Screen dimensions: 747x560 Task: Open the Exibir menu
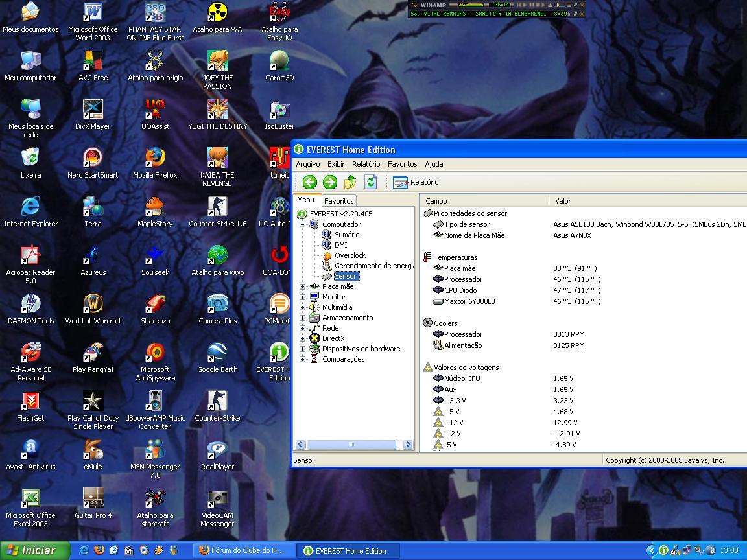click(x=336, y=164)
